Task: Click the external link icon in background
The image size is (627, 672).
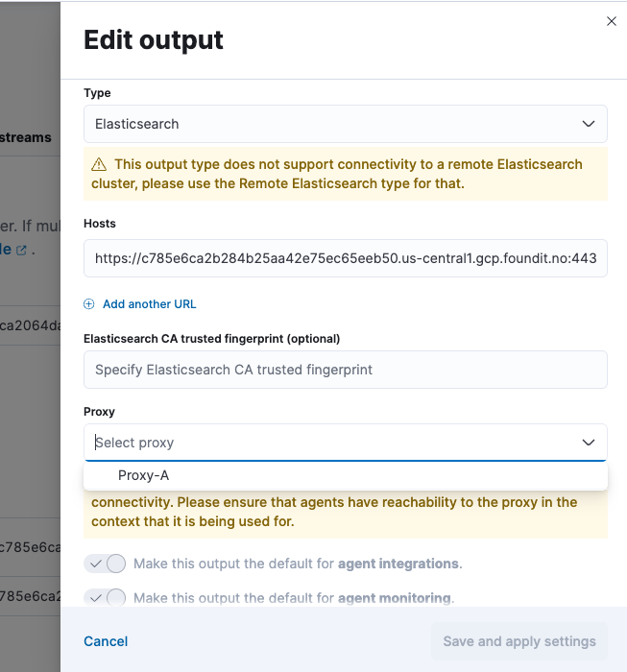Action: coord(21,250)
